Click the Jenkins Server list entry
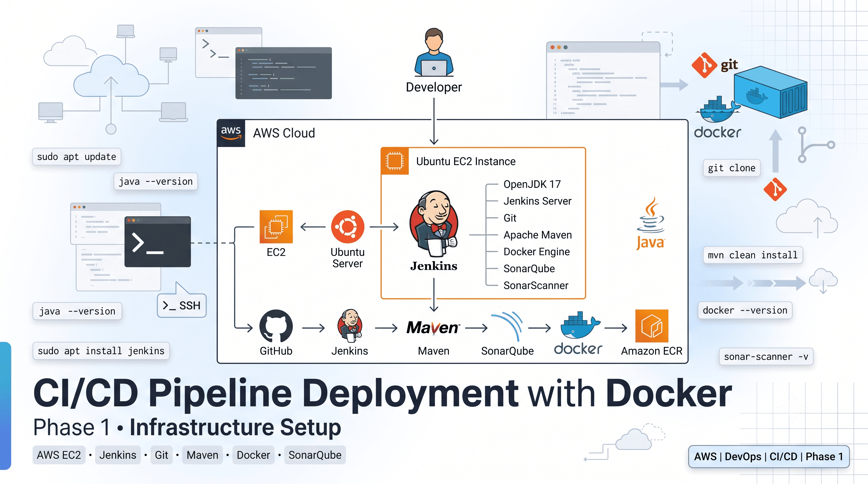This screenshot has height=484, width=868. tap(537, 201)
